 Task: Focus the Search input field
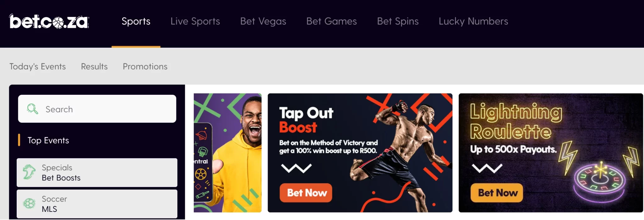(97, 109)
